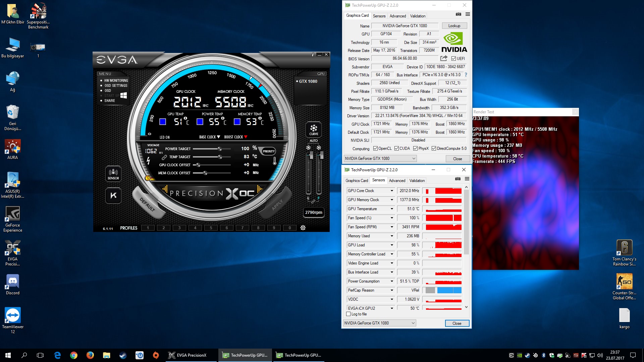Click the SENSOR button in EVGA Precision
The image size is (644, 362).
pos(113,174)
